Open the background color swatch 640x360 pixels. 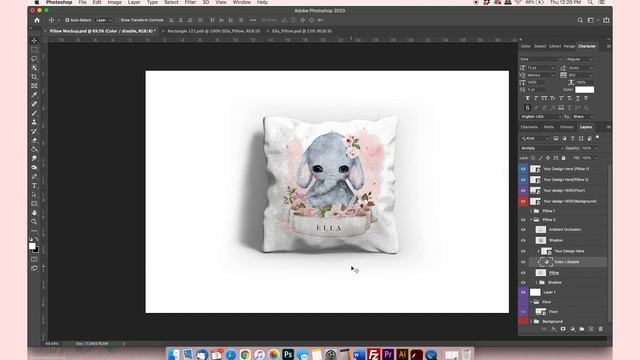pyautogui.click(x=37, y=250)
